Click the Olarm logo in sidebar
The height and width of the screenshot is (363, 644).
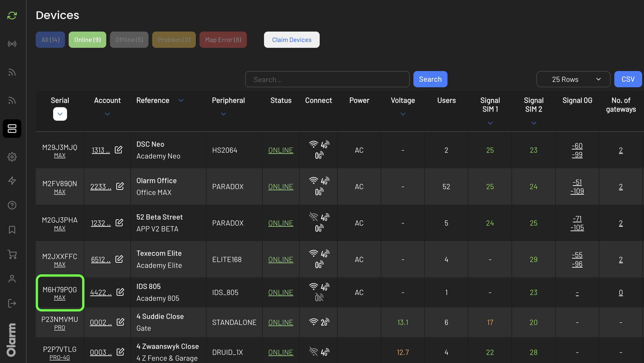(x=12, y=340)
